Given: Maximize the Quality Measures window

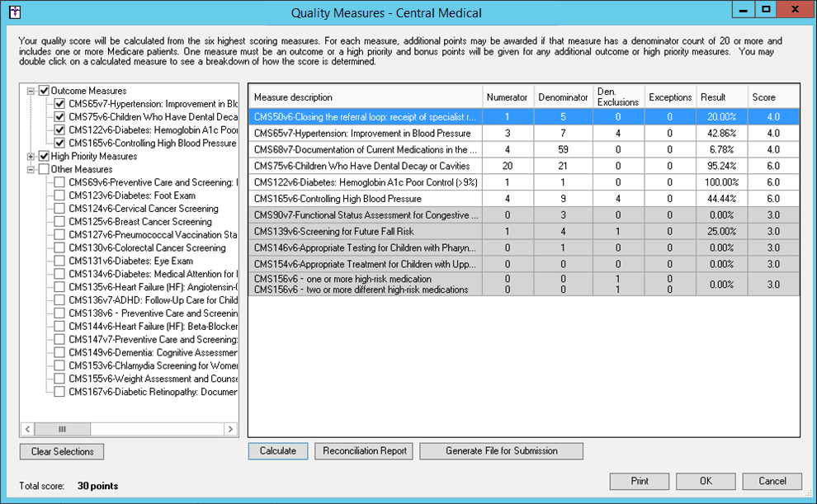Looking at the screenshot, I should pyautogui.click(x=766, y=11).
